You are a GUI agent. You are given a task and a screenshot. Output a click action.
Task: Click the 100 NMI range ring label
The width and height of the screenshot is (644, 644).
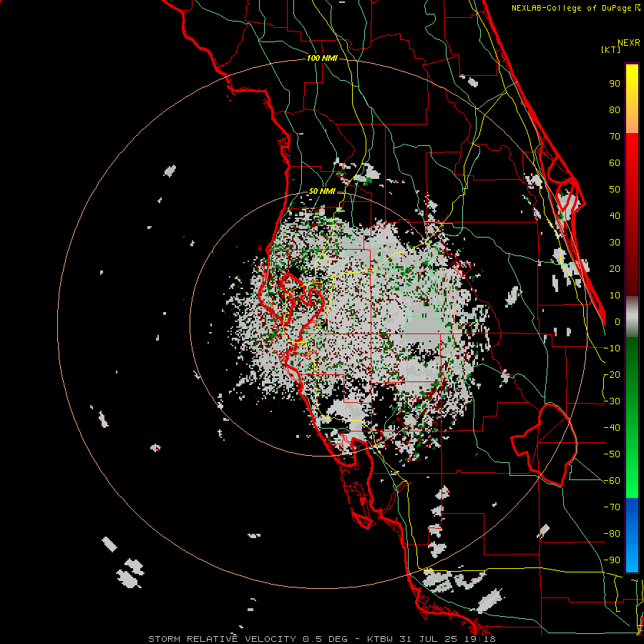pyautogui.click(x=322, y=59)
